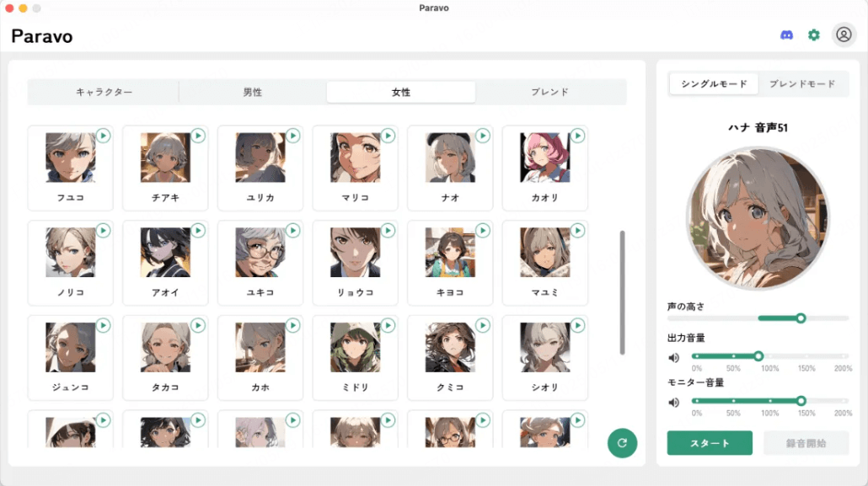The image size is (868, 486).
Task: Play voice preview for ジュンコ
Action: click(x=103, y=325)
